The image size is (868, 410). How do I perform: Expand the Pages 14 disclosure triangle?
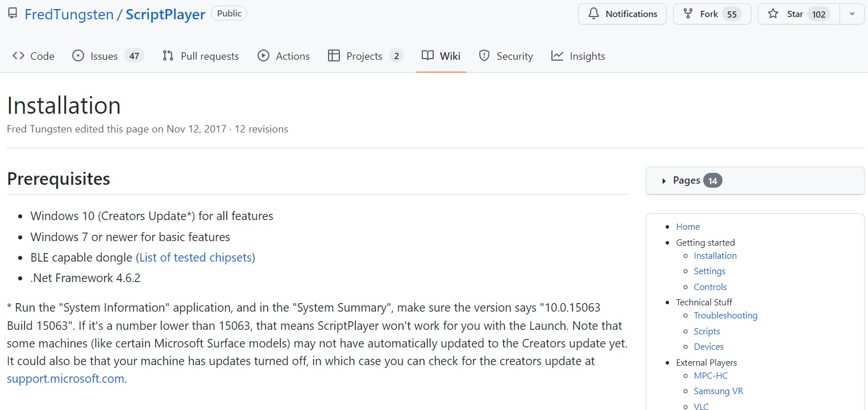tap(664, 181)
